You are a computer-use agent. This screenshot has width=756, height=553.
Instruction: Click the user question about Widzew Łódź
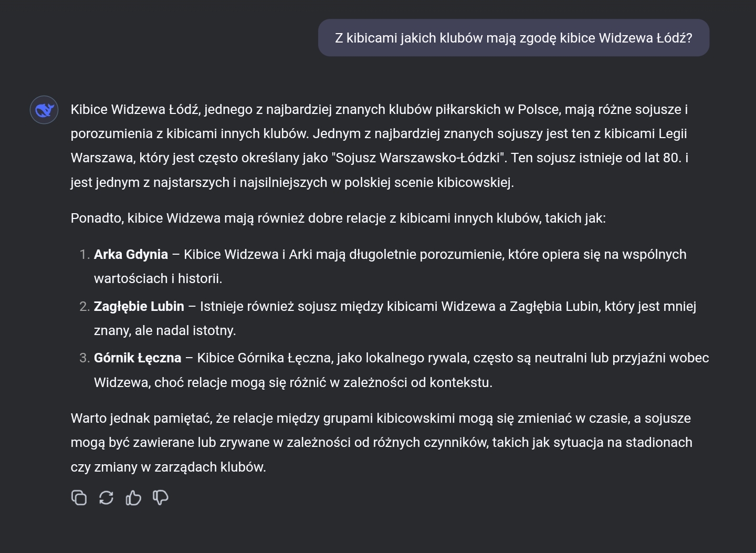(x=513, y=38)
